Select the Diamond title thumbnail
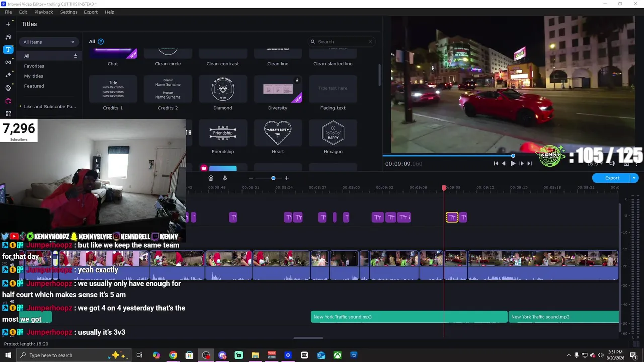644x362 pixels. tap(223, 89)
